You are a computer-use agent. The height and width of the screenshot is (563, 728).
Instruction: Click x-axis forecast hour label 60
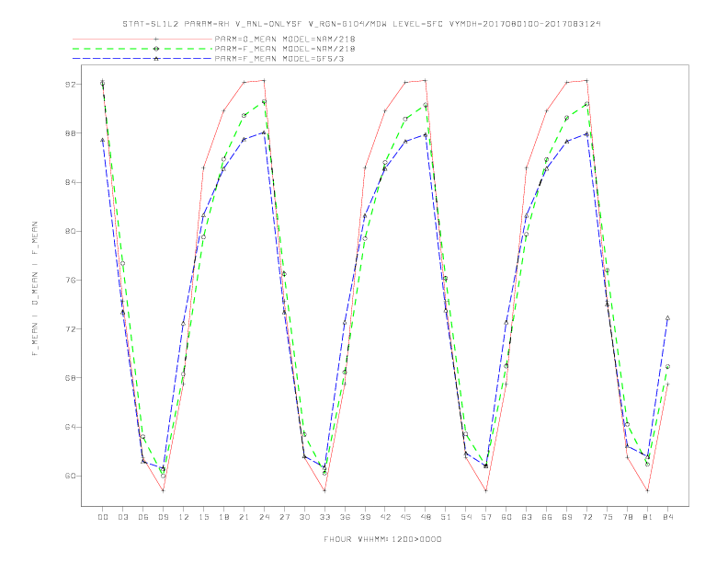coord(506,517)
